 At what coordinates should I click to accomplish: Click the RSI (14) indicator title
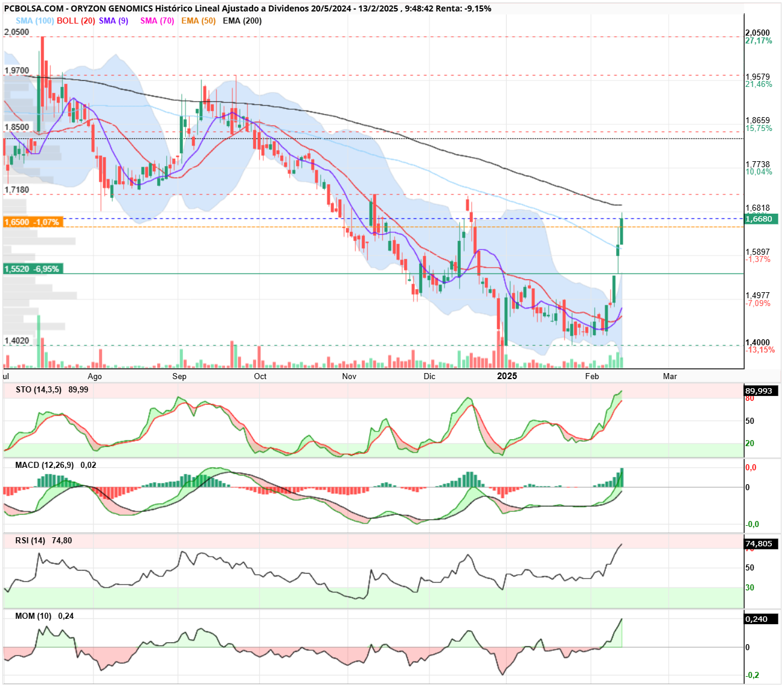point(30,540)
